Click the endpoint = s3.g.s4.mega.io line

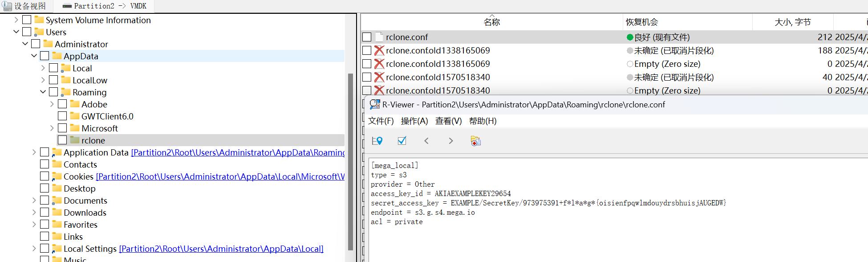tap(423, 212)
